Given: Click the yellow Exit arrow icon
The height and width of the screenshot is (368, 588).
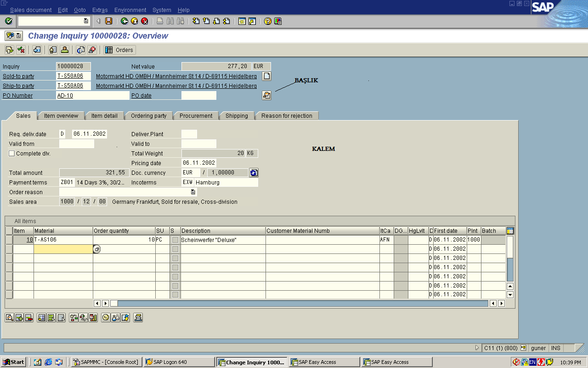Looking at the screenshot, I should coord(135,21).
